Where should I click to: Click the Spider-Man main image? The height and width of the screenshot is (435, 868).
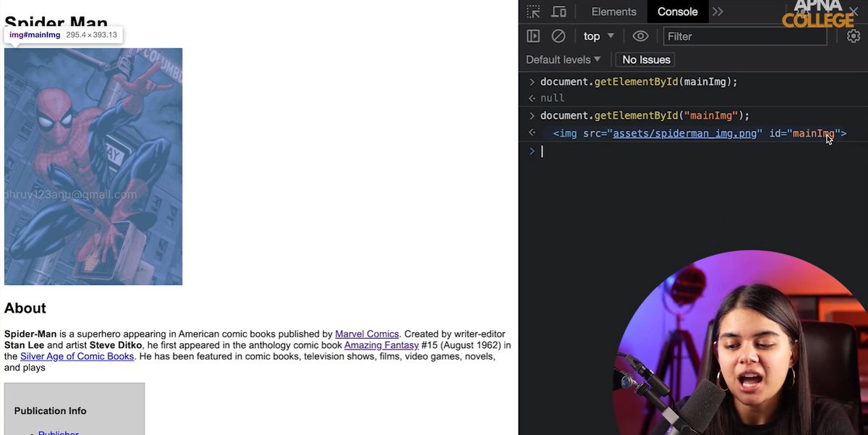(x=93, y=166)
